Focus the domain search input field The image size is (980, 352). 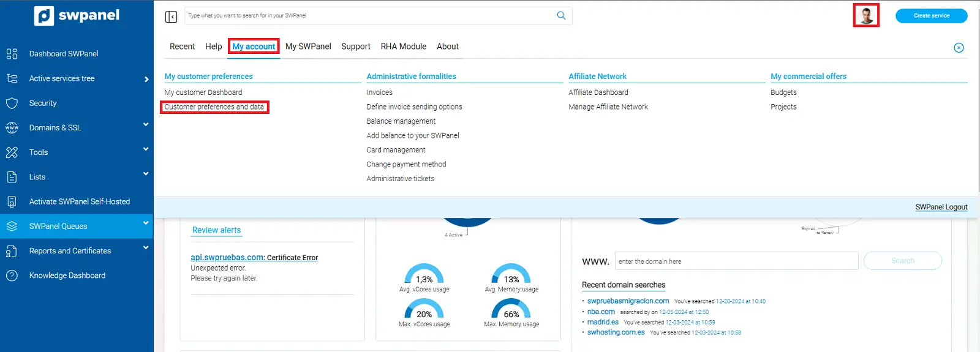click(x=736, y=261)
